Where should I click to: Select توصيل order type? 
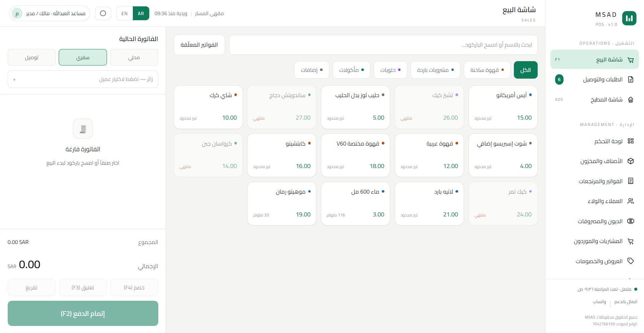tap(32, 57)
